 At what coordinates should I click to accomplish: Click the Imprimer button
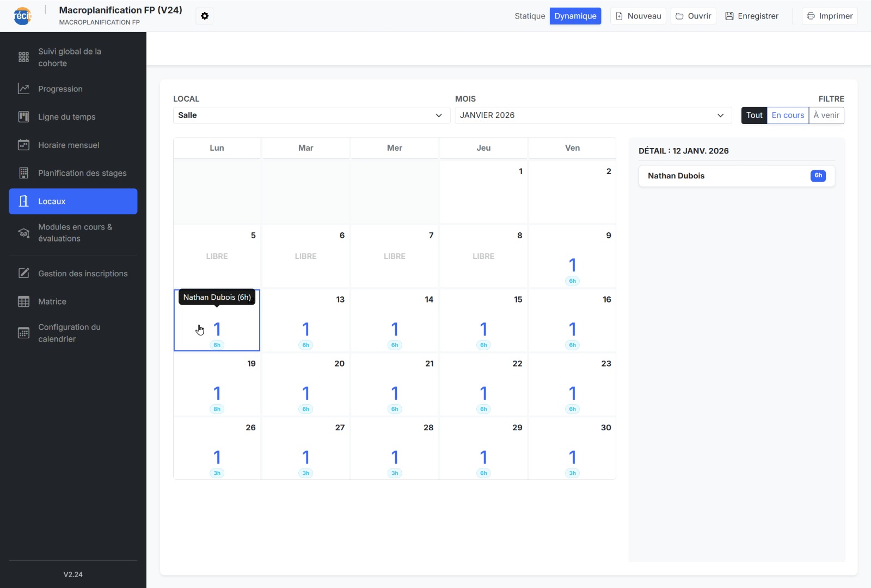(830, 16)
